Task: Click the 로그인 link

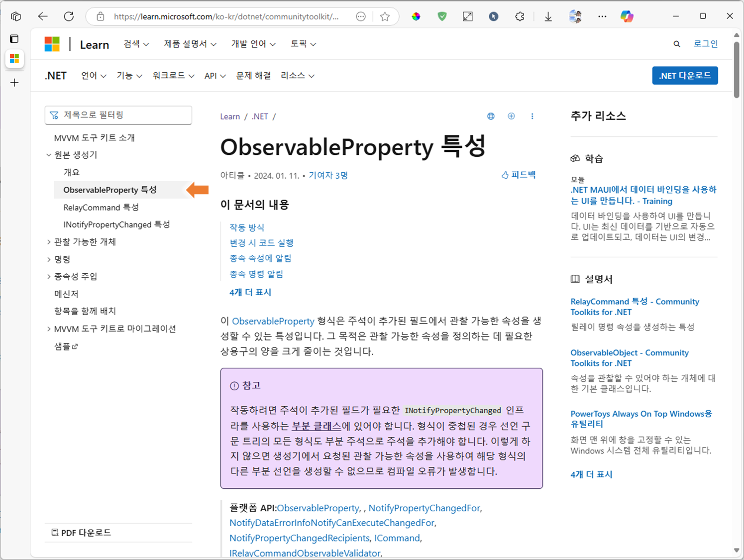Action: (x=706, y=44)
